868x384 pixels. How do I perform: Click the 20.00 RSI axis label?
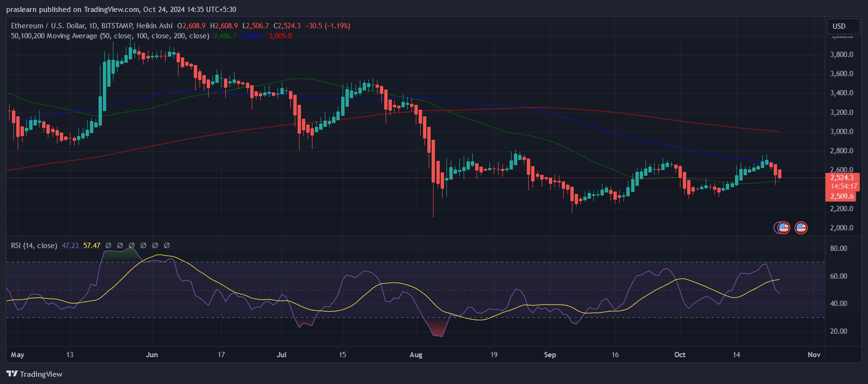pos(838,331)
